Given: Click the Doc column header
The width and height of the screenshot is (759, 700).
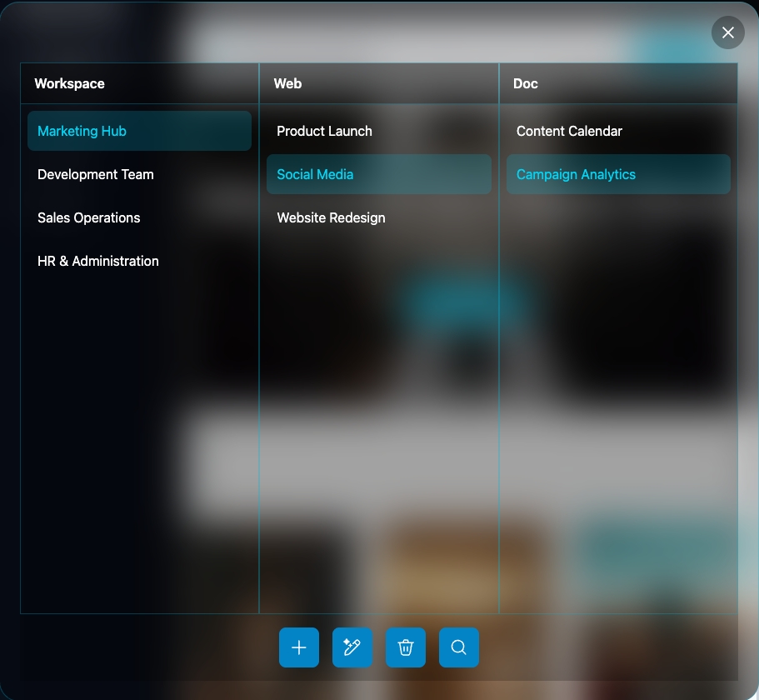Looking at the screenshot, I should pyautogui.click(x=526, y=83).
